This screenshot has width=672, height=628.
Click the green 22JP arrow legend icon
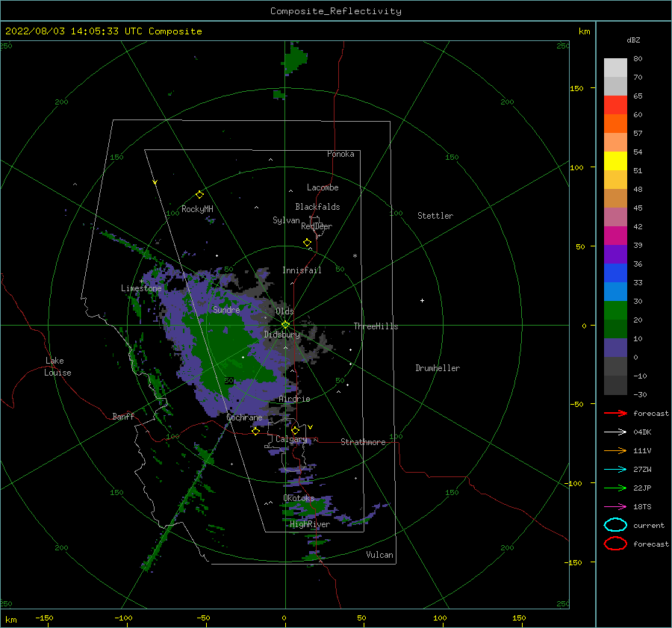point(615,488)
